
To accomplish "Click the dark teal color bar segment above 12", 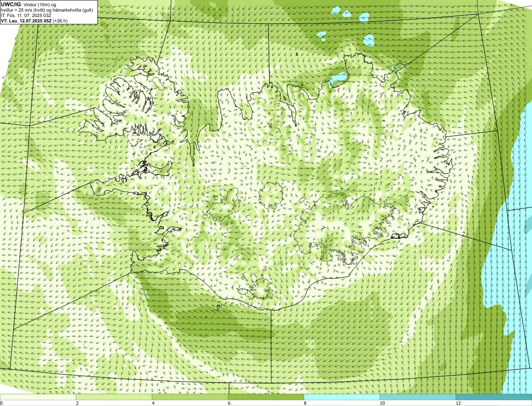I will (x=494, y=397).
